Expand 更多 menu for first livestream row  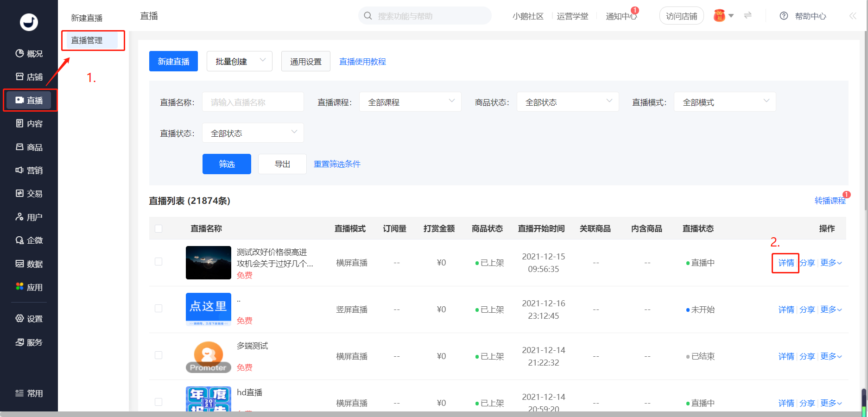click(x=831, y=263)
